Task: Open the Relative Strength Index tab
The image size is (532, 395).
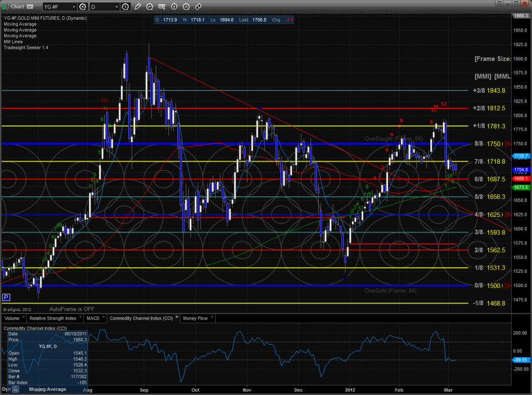Action: pos(53,318)
